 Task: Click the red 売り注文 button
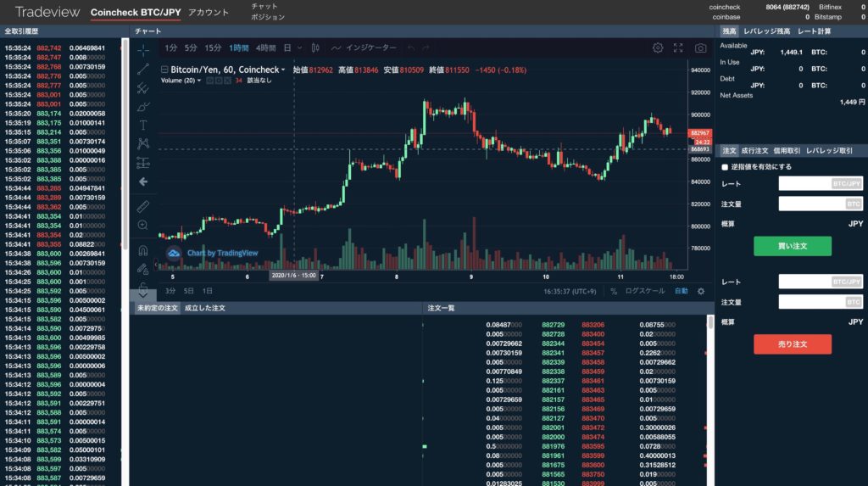792,344
